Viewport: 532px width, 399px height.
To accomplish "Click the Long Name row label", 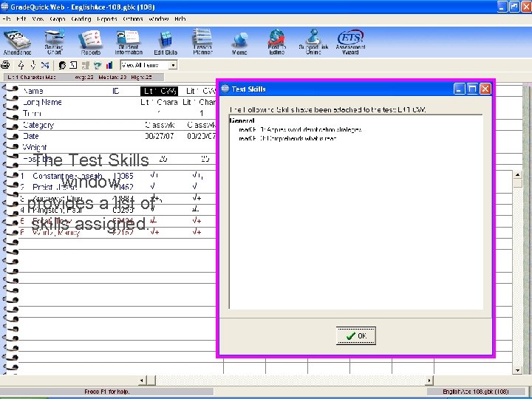I will tap(42, 102).
